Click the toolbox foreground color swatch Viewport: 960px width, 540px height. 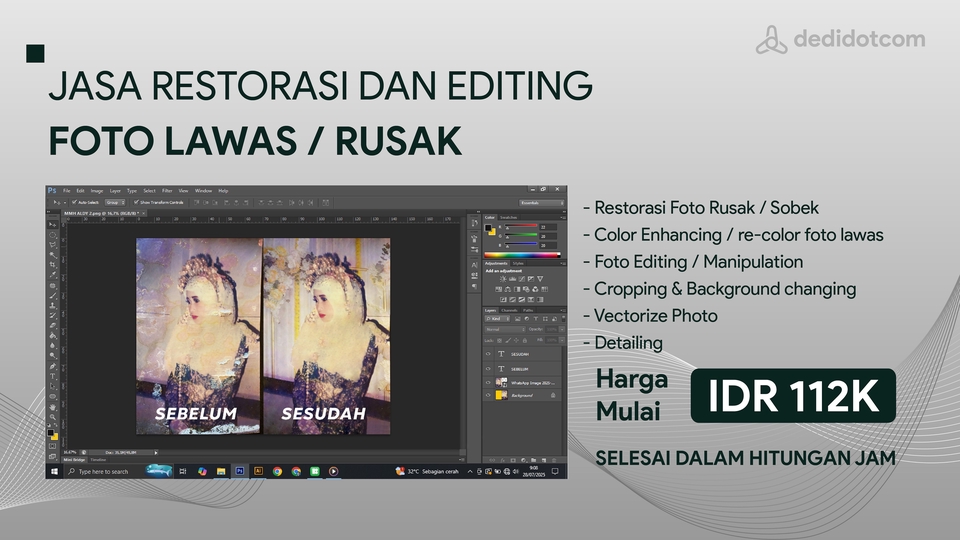(50, 432)
